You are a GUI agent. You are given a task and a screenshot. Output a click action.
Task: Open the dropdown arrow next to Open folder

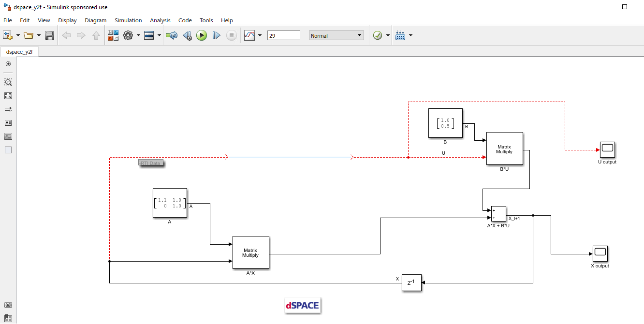pos(39,35)
